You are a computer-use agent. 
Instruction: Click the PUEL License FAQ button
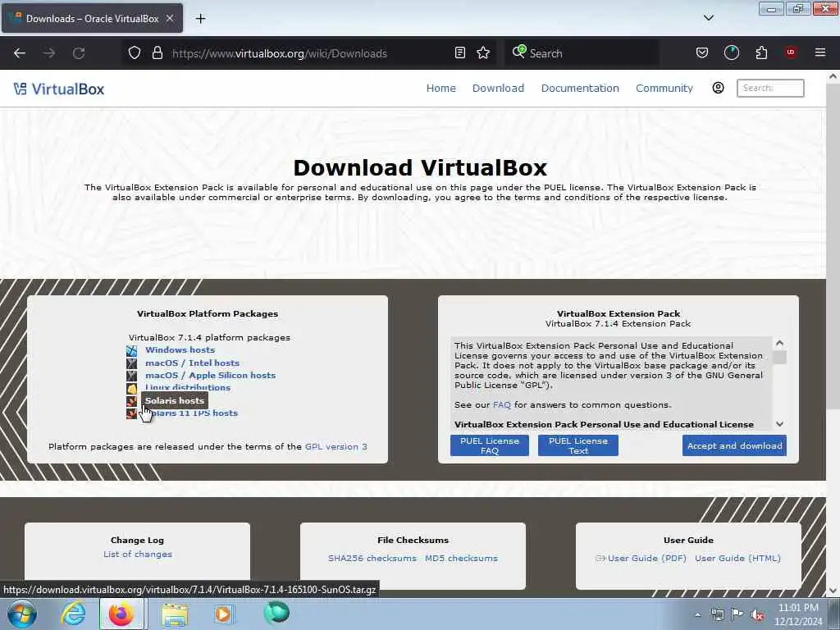490,445
